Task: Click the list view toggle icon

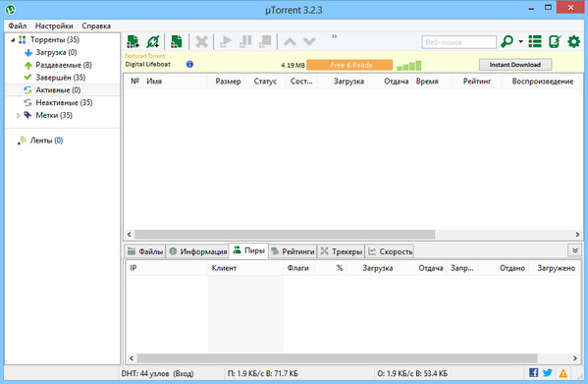Action: tap(535, 41)
